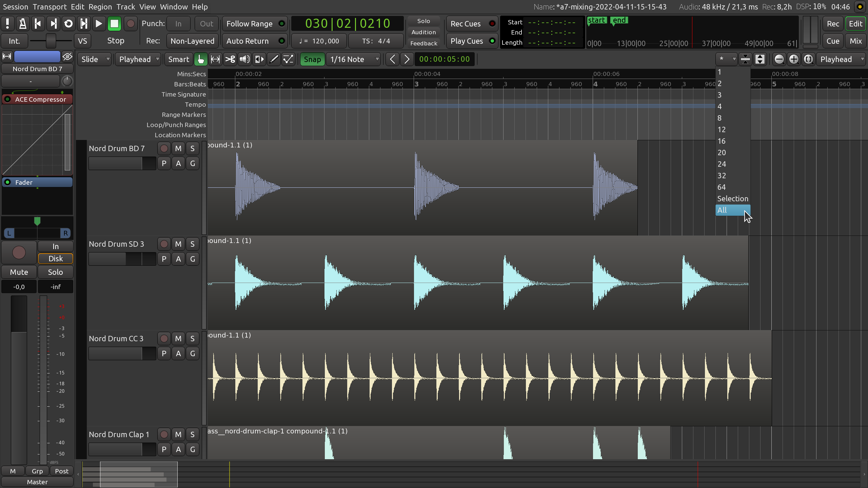This screenshot has height=488, width=868.
Task: Open the Non-Layered record mode dropdown
Action: click(192, 41)
